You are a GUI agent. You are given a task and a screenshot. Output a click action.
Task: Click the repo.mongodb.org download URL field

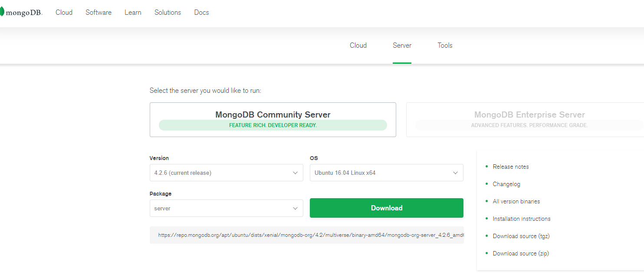(306, 235)
